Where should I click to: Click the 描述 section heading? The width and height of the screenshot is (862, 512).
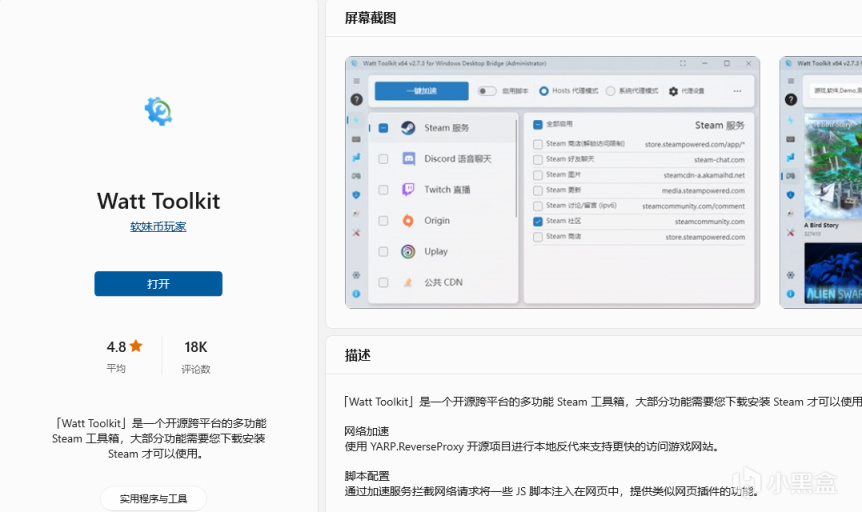pyautogui.click(x=358, y=355)
